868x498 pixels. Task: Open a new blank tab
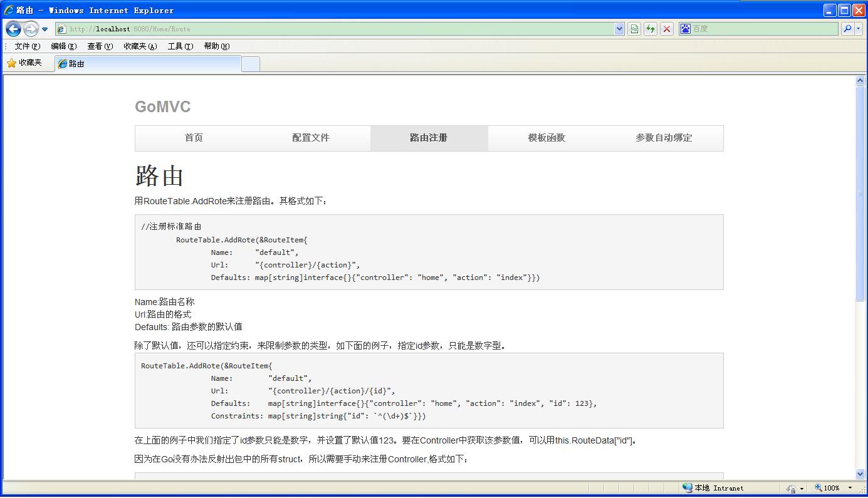pyautogui.click(x=251, y=64)
